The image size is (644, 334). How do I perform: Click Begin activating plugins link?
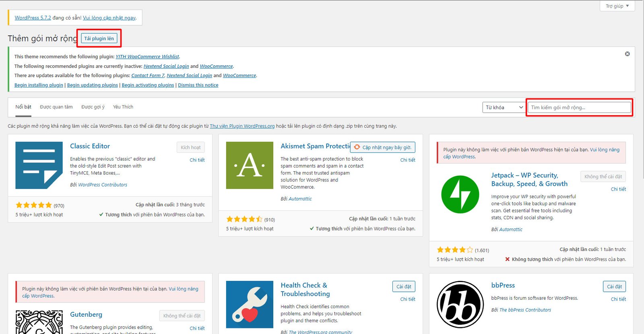pos(148,85)
